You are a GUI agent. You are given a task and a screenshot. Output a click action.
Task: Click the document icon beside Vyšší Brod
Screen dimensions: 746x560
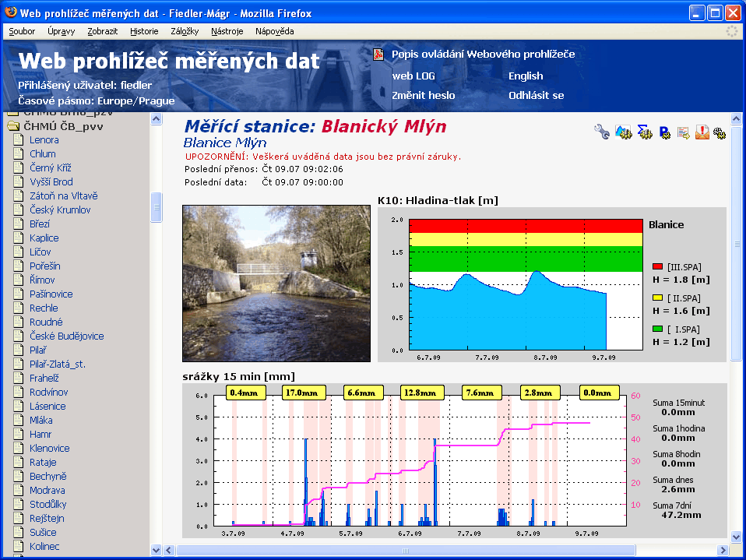(x=19, y=181)
